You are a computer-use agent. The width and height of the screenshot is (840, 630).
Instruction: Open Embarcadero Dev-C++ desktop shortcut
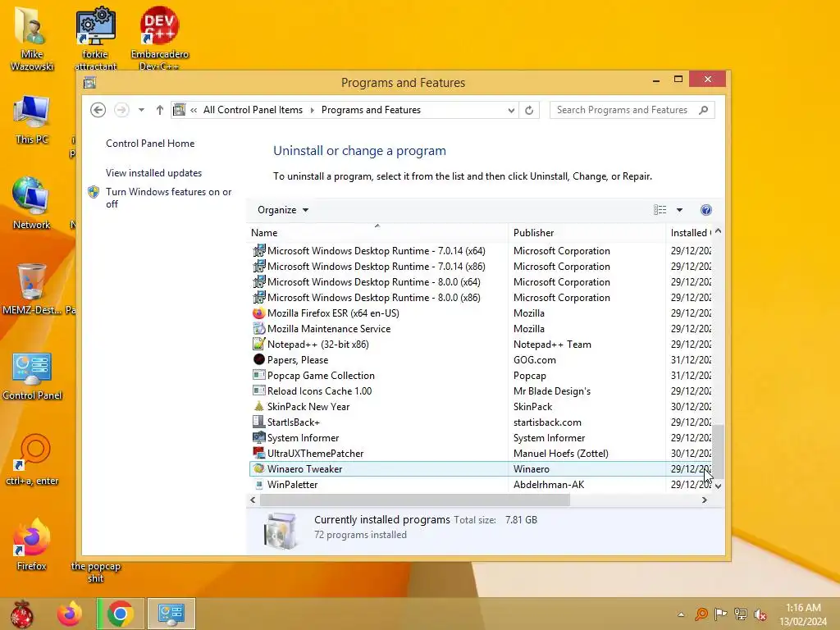[x=159, y=38]
